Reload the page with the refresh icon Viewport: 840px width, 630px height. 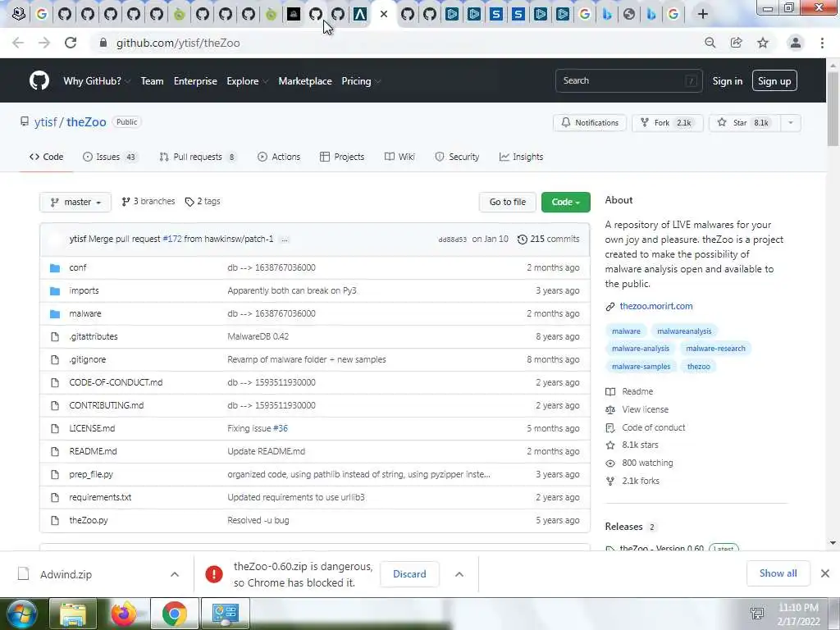coord(71,43)
